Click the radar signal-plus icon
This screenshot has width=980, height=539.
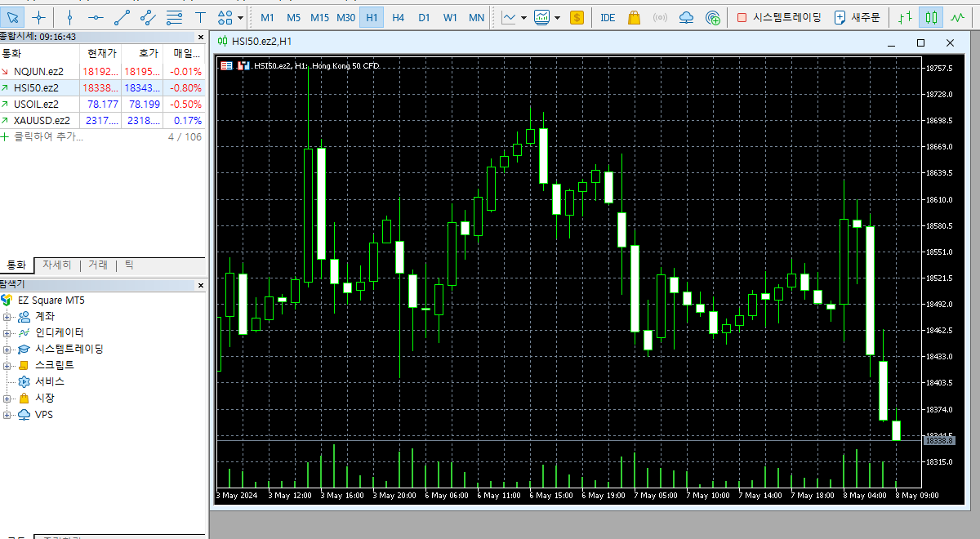click(713, 17)
